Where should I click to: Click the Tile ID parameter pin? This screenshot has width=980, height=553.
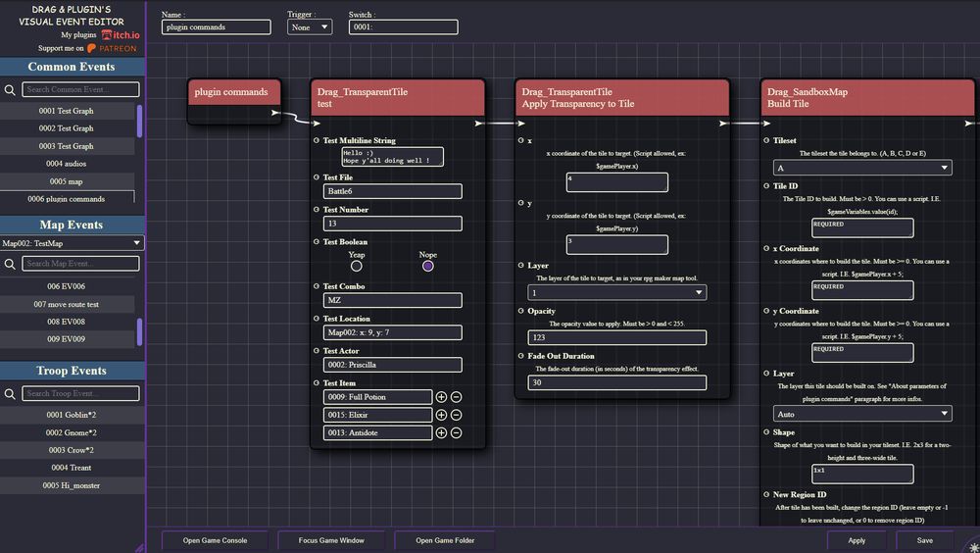tap(766, 185)
